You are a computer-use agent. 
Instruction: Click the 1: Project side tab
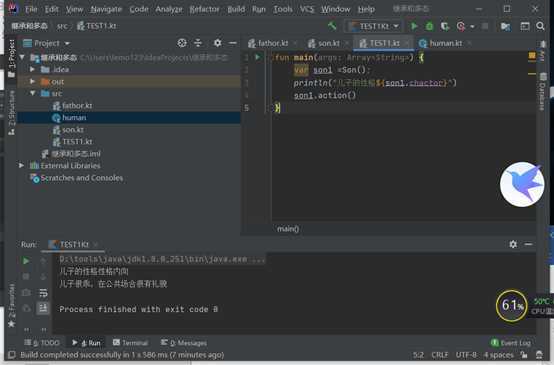[x=11, y=58]
